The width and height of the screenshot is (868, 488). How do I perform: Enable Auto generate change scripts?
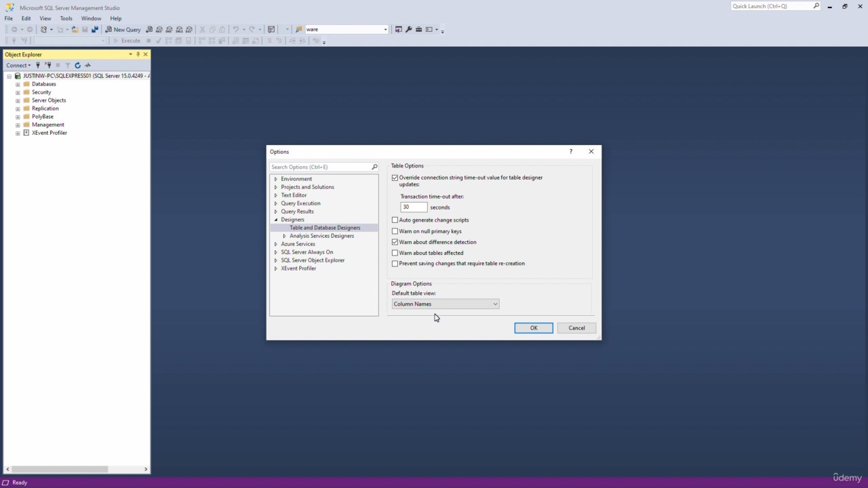[x=395, y=220]
